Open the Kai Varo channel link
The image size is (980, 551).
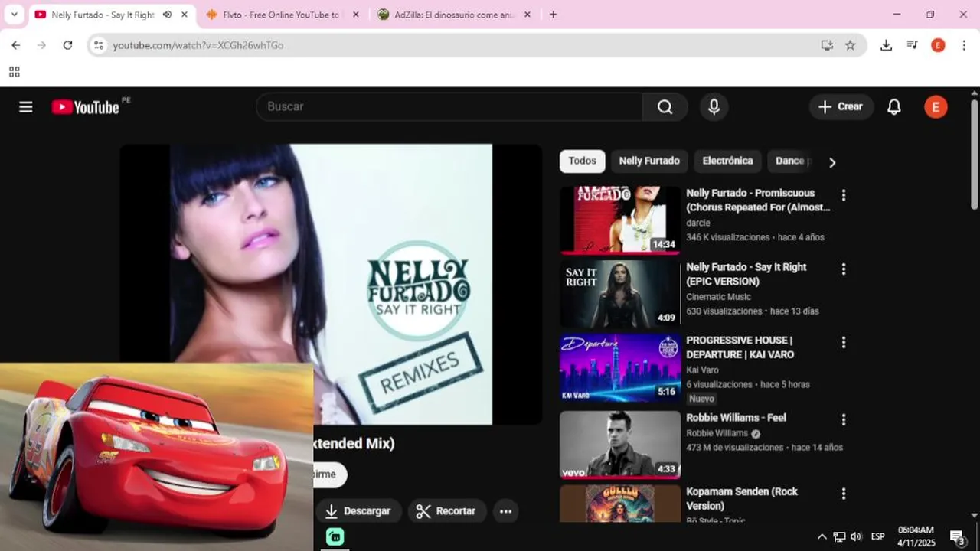pos(702,370)
